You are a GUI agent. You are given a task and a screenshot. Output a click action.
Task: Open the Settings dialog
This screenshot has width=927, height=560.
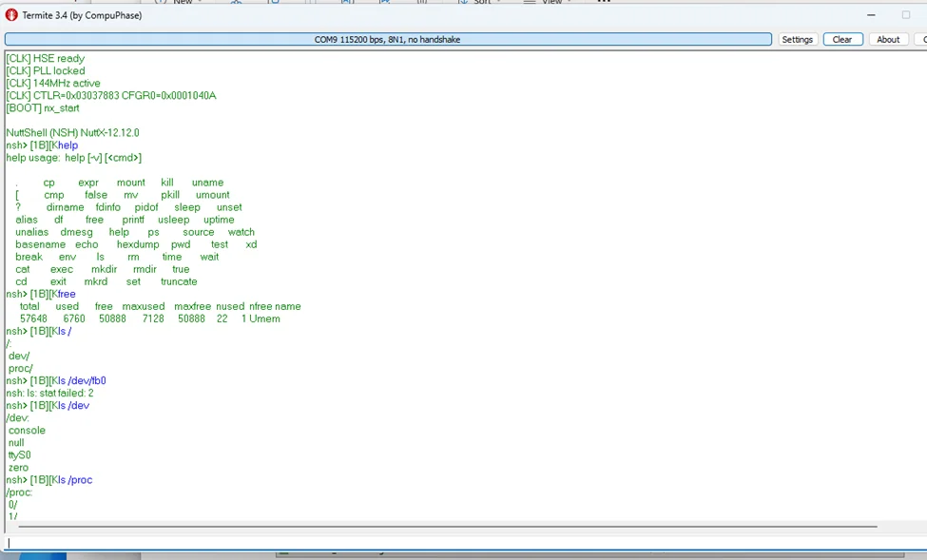pyautogui.click(x=797, y=40)
